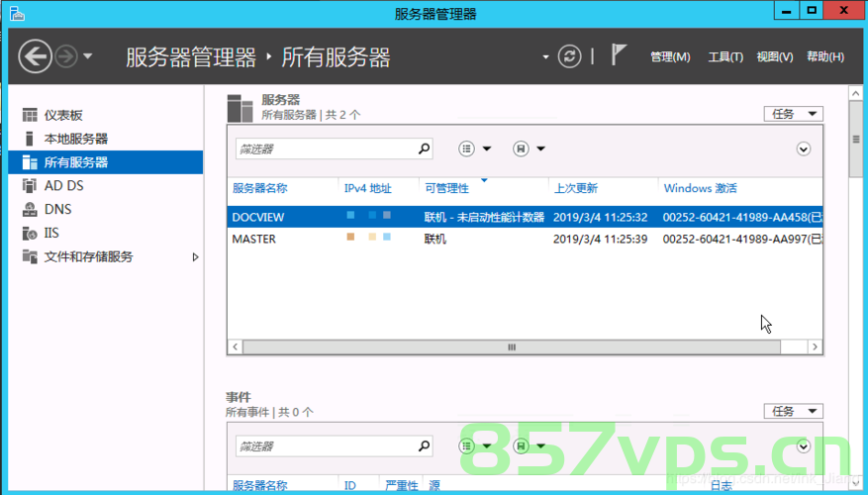
Task: Click the Server Manager title bar icon
Action: [17, 13]
